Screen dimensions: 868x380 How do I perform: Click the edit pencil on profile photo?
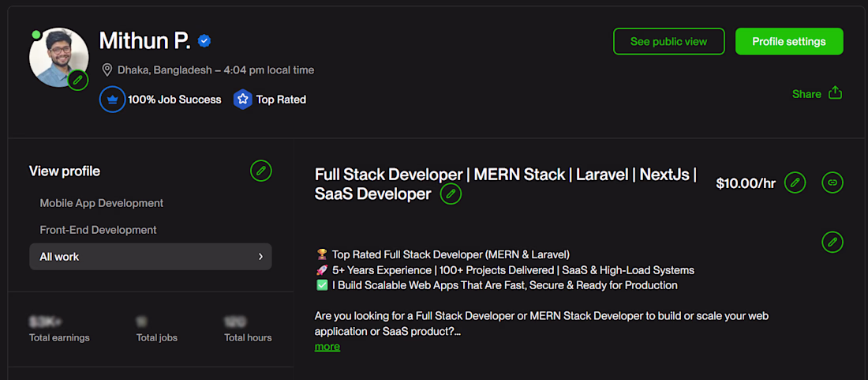tap(77, 80)
